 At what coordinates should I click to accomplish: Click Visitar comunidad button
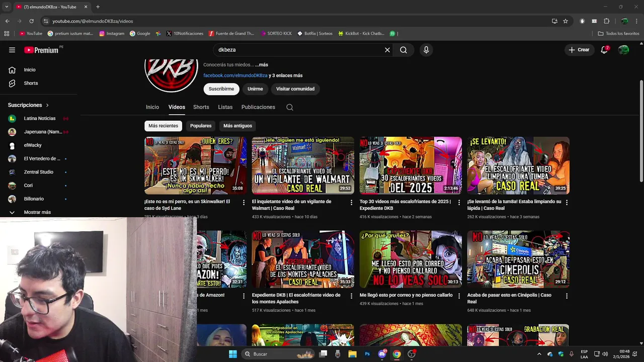(x=295, y=89)
